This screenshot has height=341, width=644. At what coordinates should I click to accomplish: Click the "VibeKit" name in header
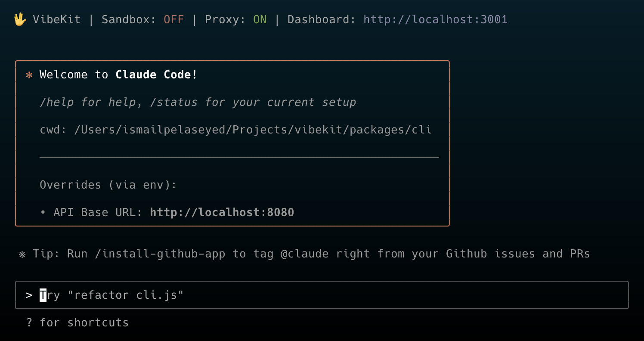pyautogui.click(x=56, y=20)
